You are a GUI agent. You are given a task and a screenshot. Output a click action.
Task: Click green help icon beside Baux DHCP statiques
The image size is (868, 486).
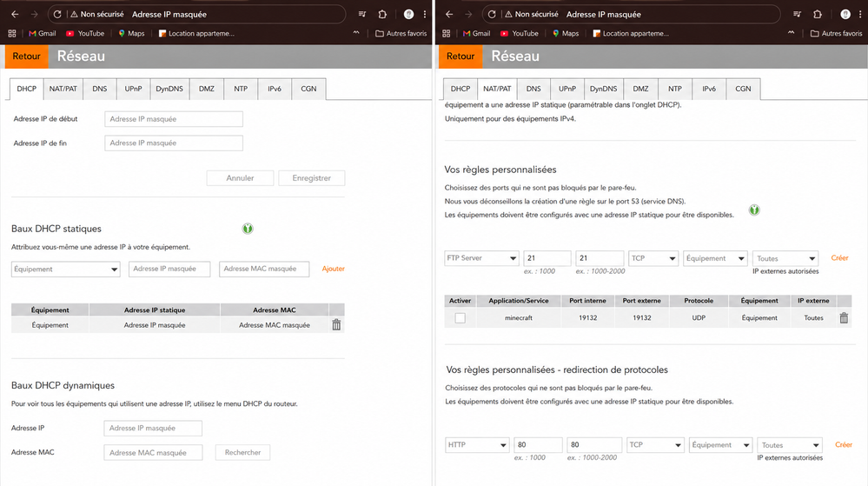(248, 229)
